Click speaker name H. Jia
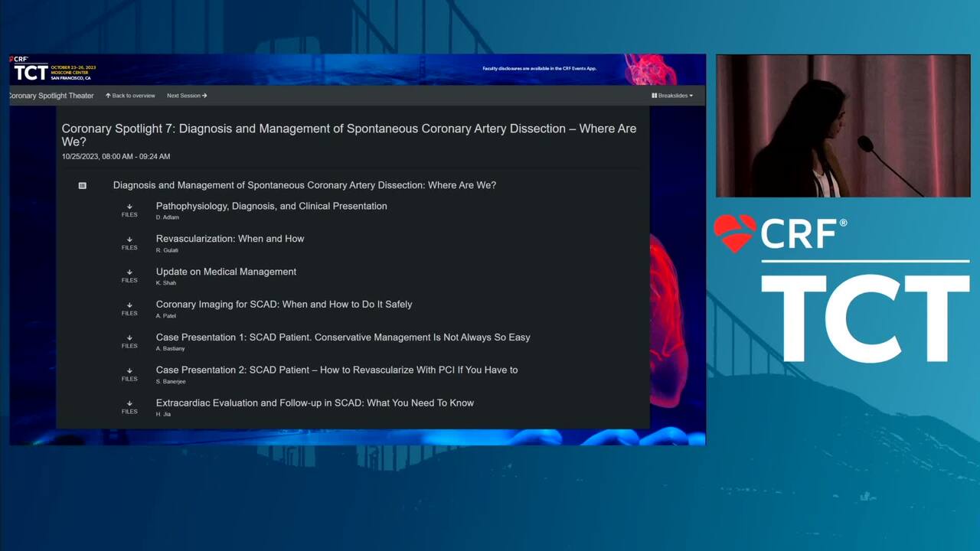This screenshot has width=980, height=551. click(x=163, y=415)
